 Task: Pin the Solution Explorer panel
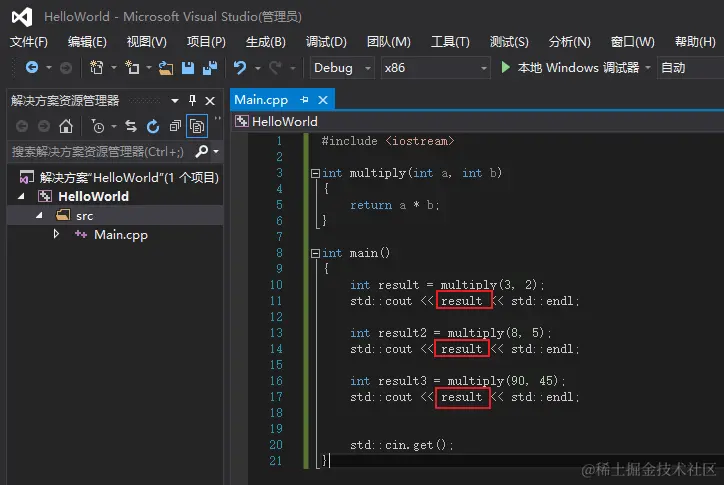pos(193,100)
